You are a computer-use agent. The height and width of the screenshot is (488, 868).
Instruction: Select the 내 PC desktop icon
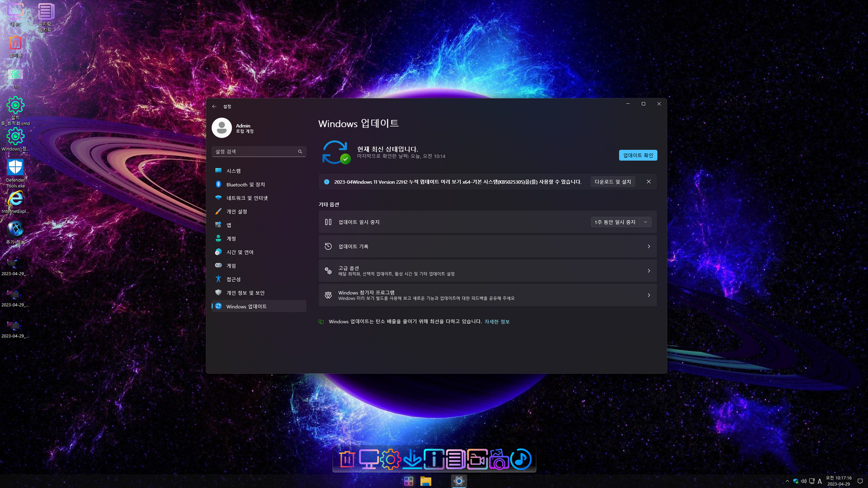pos(15,15)
